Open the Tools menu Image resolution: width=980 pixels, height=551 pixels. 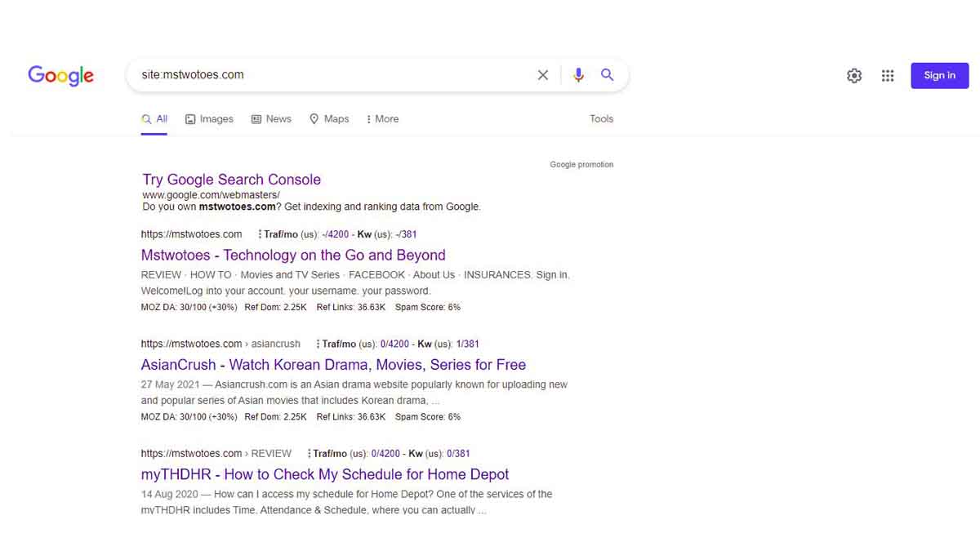(x=601, y=119)
